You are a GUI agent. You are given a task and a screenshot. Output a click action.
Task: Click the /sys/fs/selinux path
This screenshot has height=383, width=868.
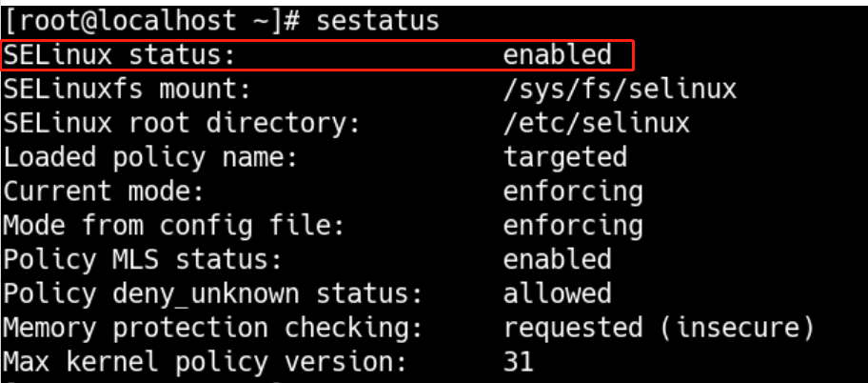pos(620,90)
